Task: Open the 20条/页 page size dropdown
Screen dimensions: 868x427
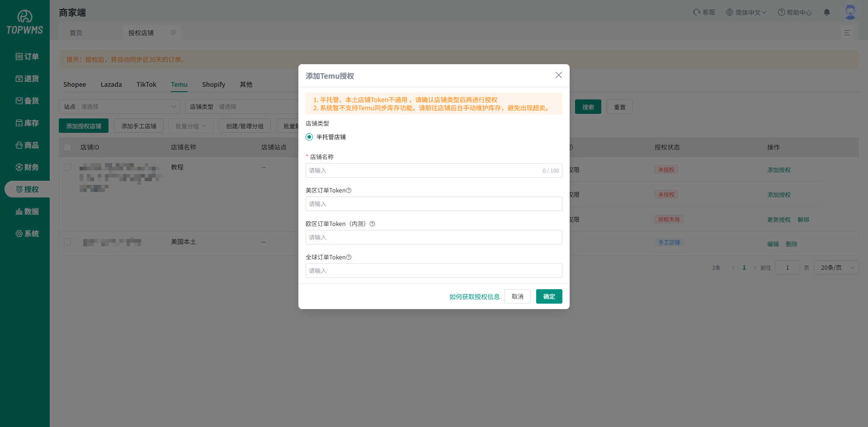Action: point(836,267)
